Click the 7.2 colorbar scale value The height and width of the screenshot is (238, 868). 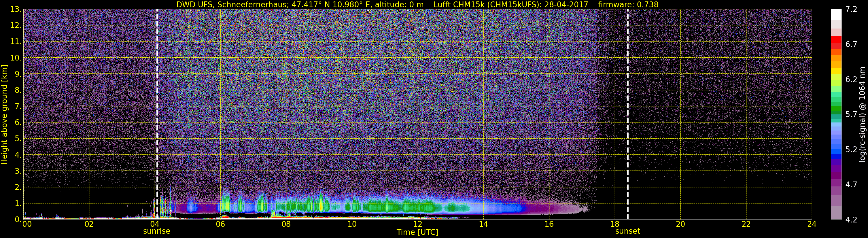pos(851,9)
